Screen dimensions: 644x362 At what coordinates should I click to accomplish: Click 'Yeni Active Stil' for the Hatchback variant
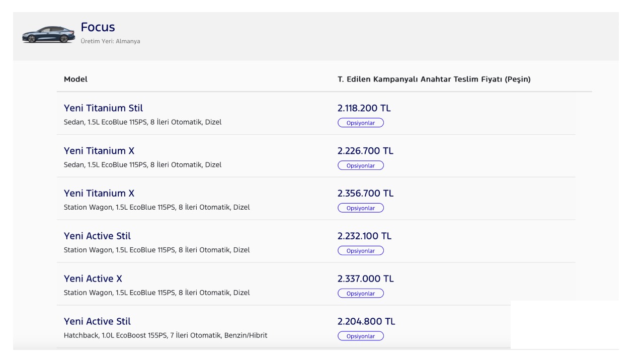97,322
